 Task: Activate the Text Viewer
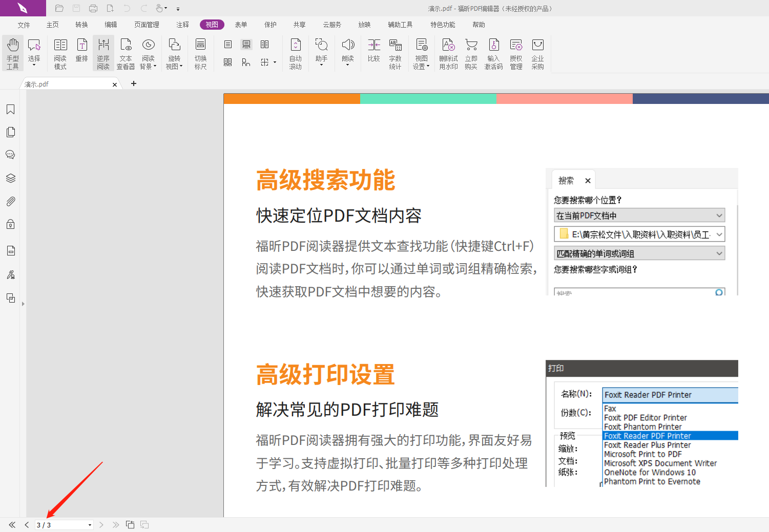[126, 51]
